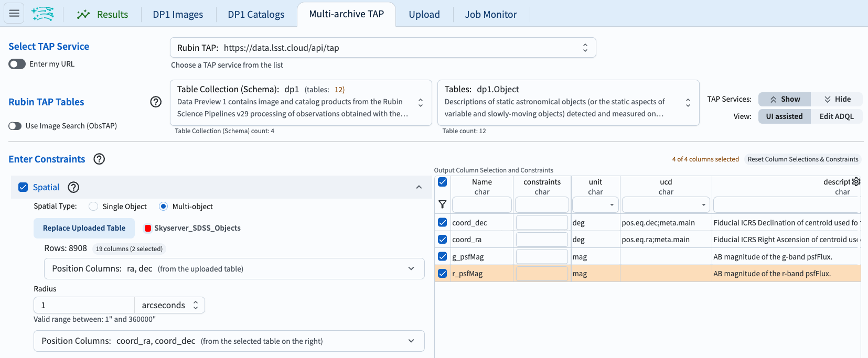The width and height of the screenshot is (868, 358).
Task: Click the constraints column filter field
Action: pyautogui.click(x=542, y=204)
